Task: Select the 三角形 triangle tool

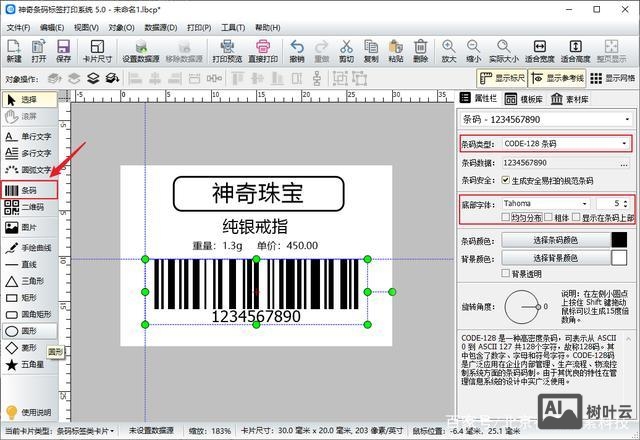Action: pos(29,281)
